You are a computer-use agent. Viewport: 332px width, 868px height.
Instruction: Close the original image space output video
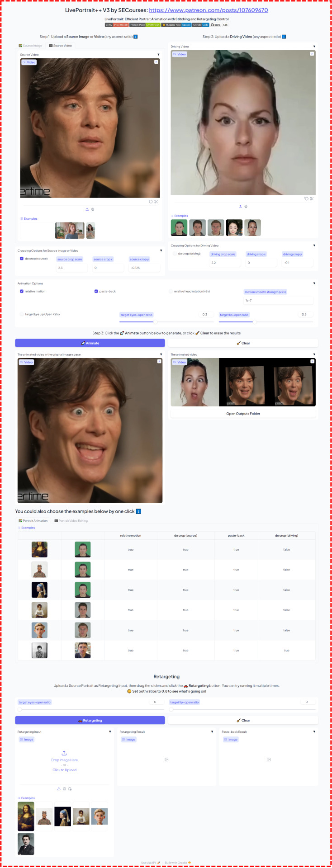[x=159, y=362]
